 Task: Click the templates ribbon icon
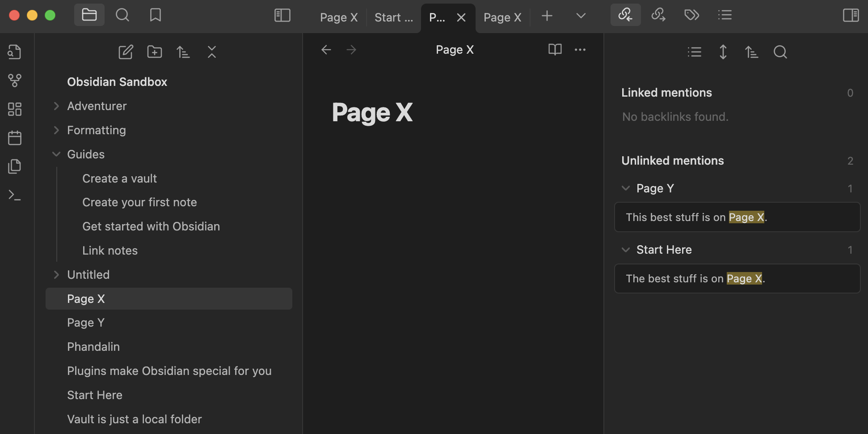(15, 166)
